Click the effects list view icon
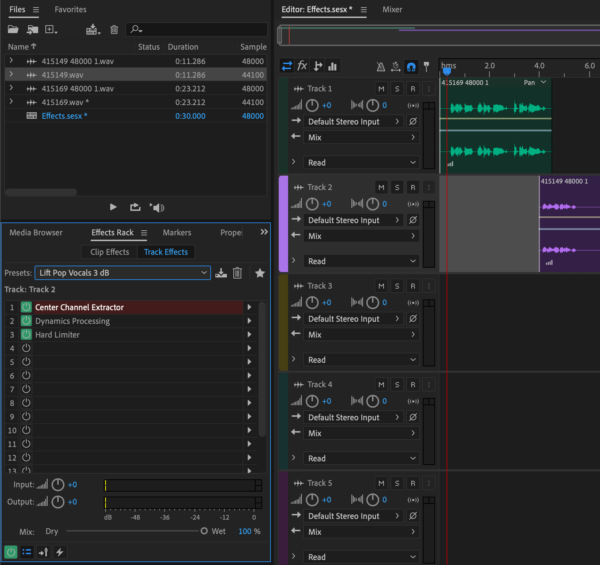 point(27,552)
